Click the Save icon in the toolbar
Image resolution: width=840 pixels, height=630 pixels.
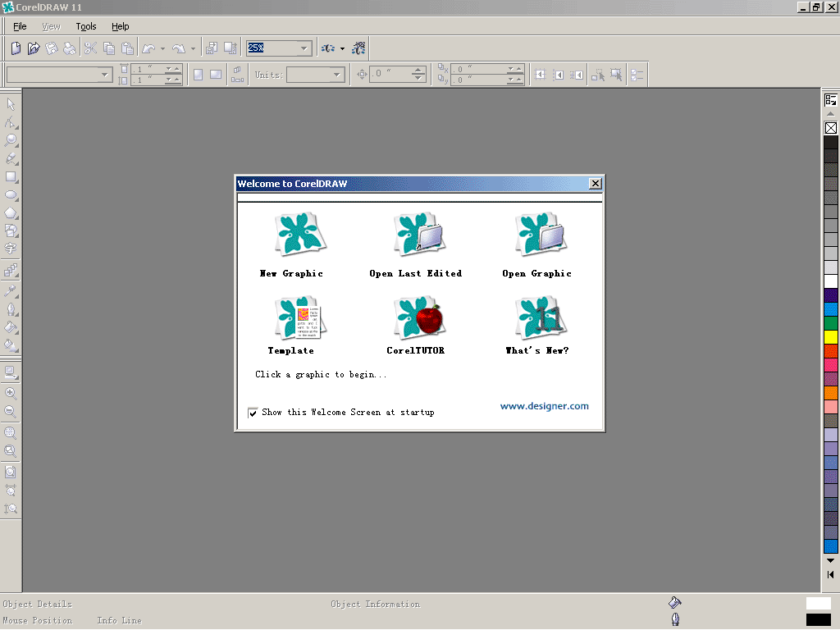point(52,48)
